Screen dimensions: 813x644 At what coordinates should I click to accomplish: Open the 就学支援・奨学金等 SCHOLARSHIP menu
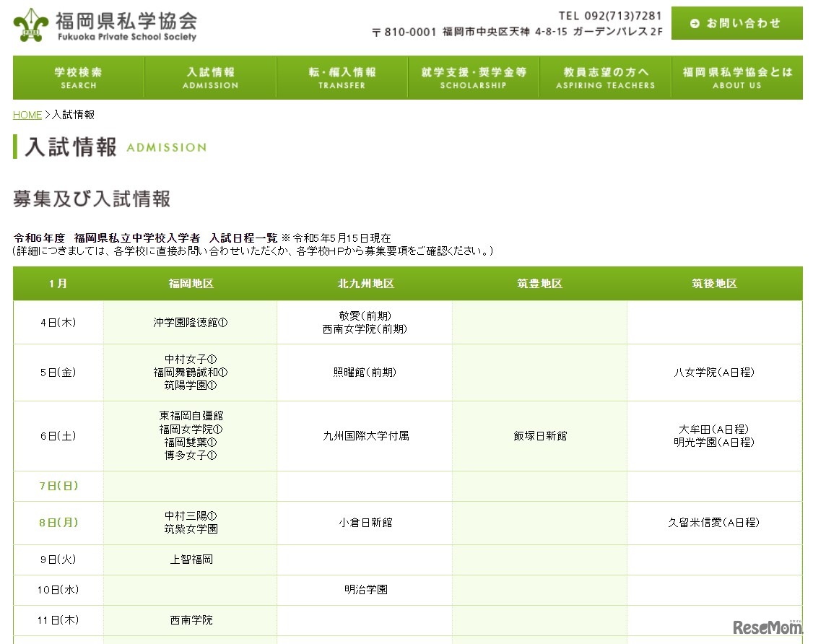474,78
